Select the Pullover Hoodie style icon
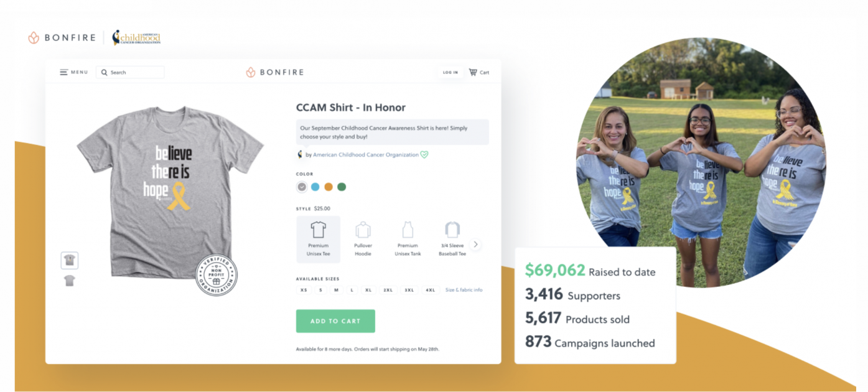This screenshot has width=868, height=392. click(x=363, y=230)
